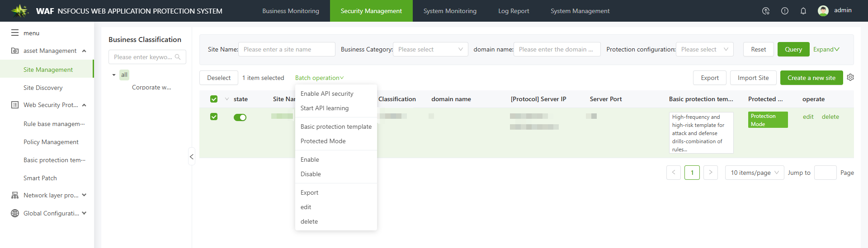This screenshot has width=868, height=248.
Task: Toggle the site state switch off
Action: tap(240, 117)
